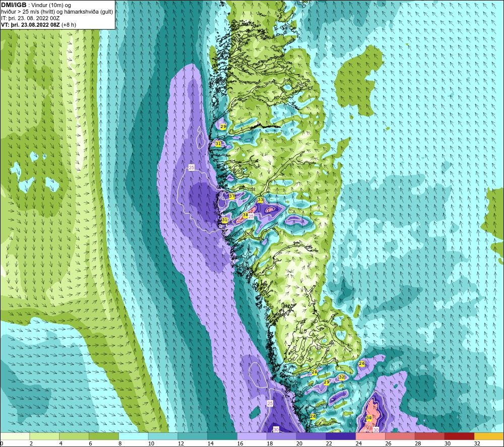Click the turquoise 10–12 m/s legend swatch
The width and height of the screenshot is (504, 447).
point(163,436)
